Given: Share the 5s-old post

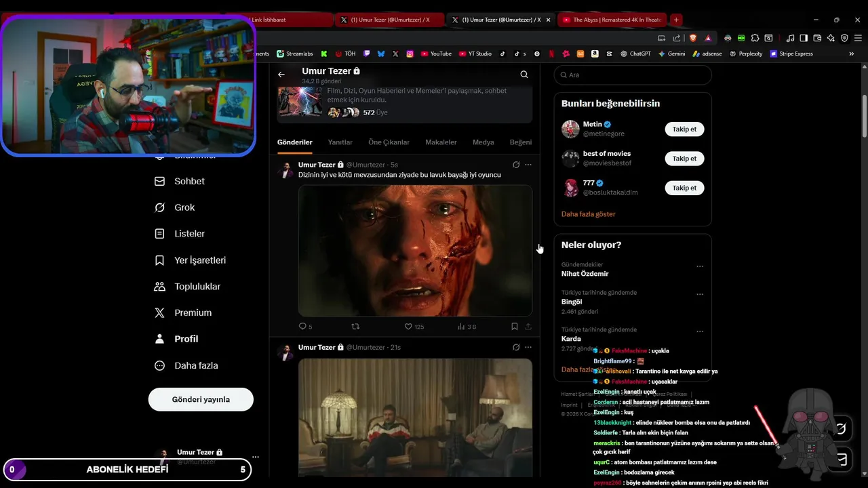Looking at the screenshot, I should tap(528, 327).
